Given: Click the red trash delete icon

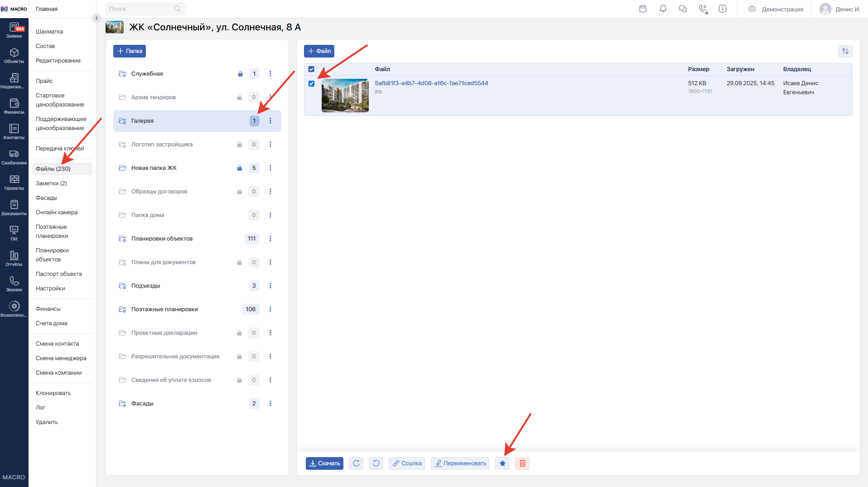Looking at the screenshot, I should [522, 463].
